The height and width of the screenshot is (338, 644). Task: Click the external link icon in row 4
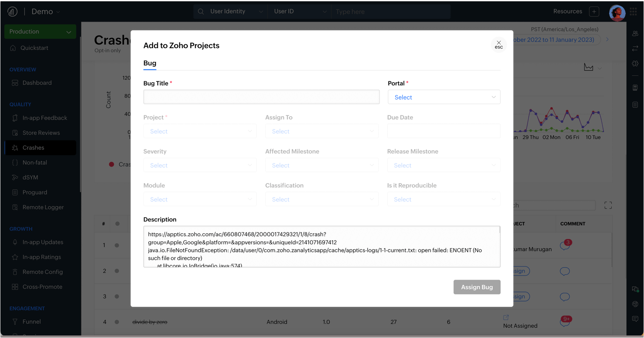(506, 318)
